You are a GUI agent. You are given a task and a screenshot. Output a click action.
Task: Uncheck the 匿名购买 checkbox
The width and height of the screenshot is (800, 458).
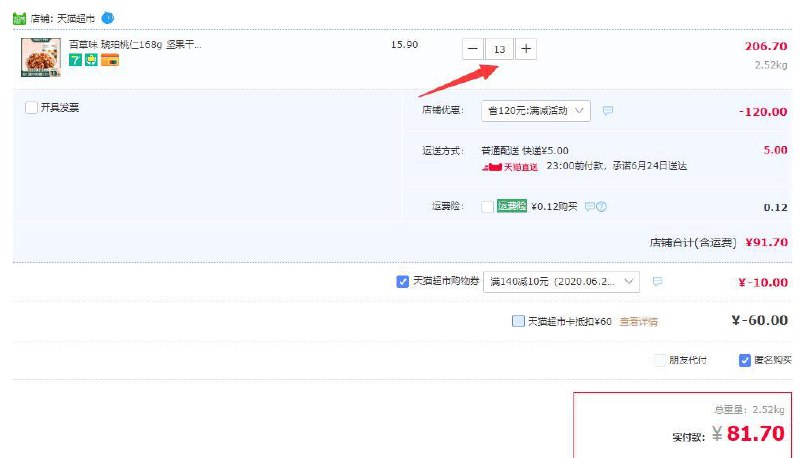pos(744,360)
